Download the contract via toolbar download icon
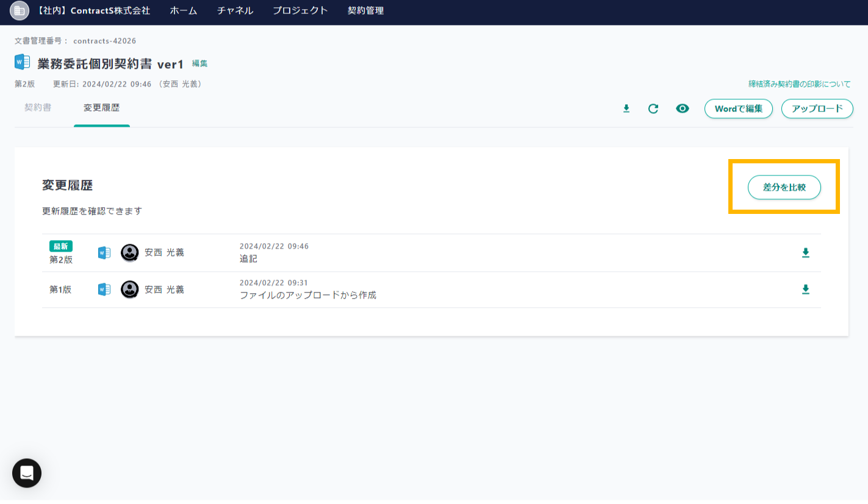 click(x=626, y=108)
